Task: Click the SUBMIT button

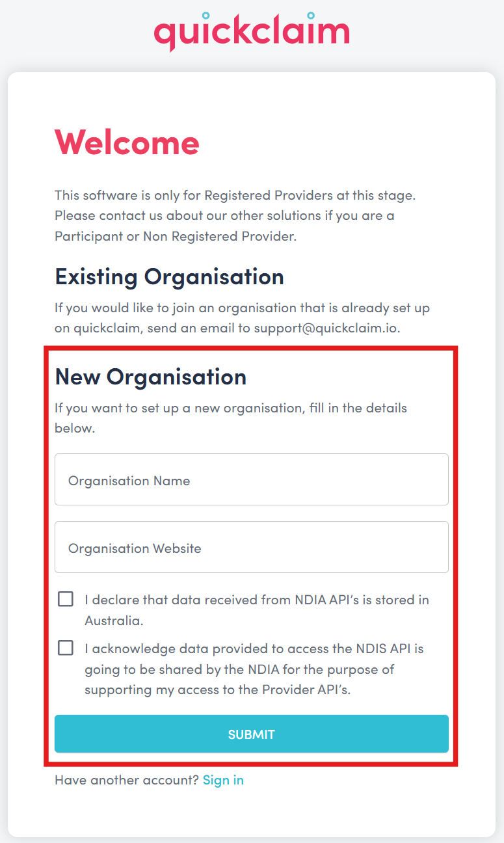Action: pos(252,734)
